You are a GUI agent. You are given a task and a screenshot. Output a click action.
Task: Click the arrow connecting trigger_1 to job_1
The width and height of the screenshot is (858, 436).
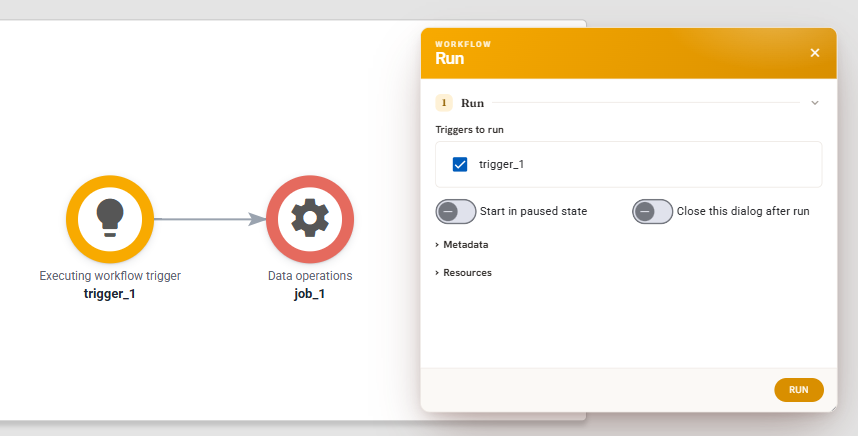tap(210, 219)
